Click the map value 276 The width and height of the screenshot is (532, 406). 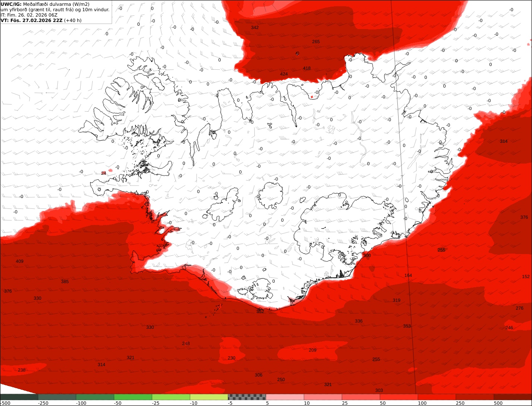click(520, 308)
